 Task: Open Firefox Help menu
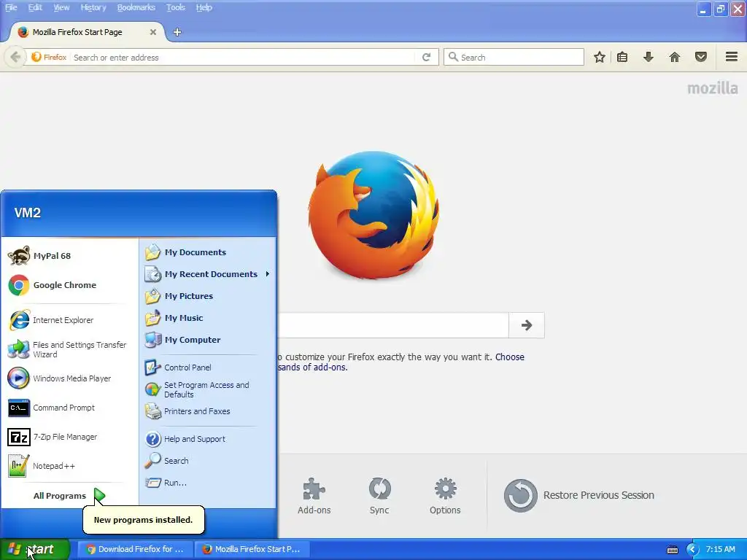204,7
